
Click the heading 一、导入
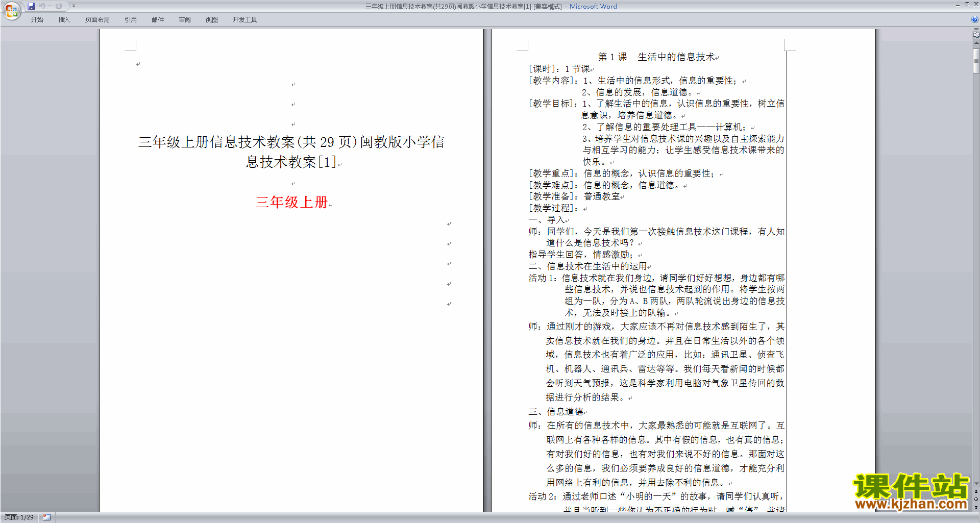tap(547, 220)
